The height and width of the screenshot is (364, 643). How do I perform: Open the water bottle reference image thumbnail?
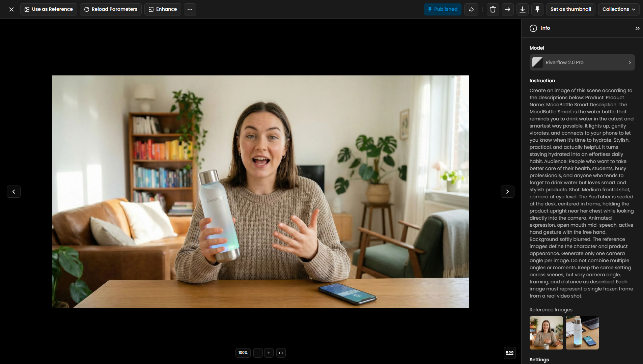pos(582,333)
